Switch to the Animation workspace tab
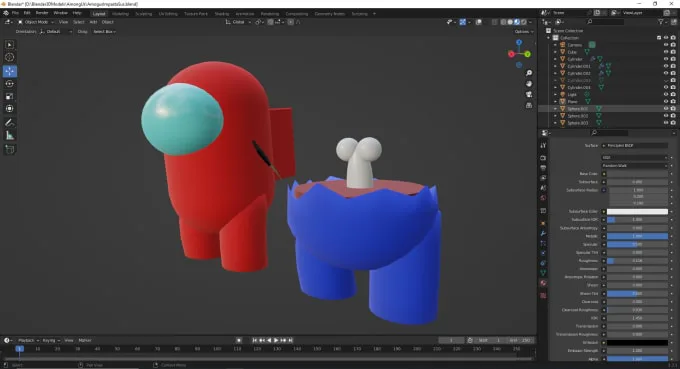Screen dimensions: 680x369 (x=245, y=14)
